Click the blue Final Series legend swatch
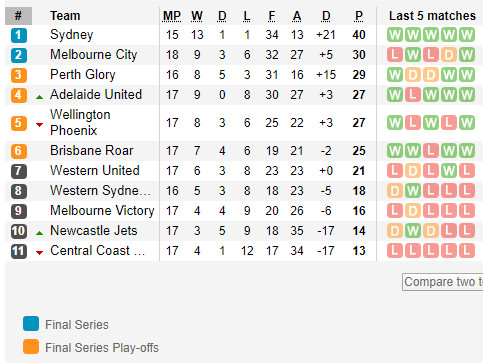483x363 pixels. tap(31, 323)
